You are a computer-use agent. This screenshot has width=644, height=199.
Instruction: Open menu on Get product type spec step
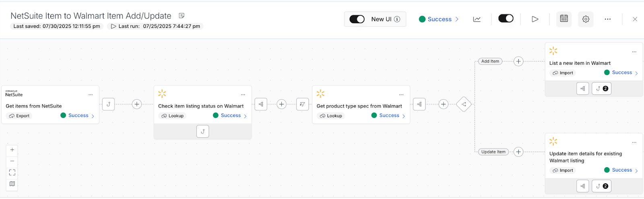[x=401, y=95]
